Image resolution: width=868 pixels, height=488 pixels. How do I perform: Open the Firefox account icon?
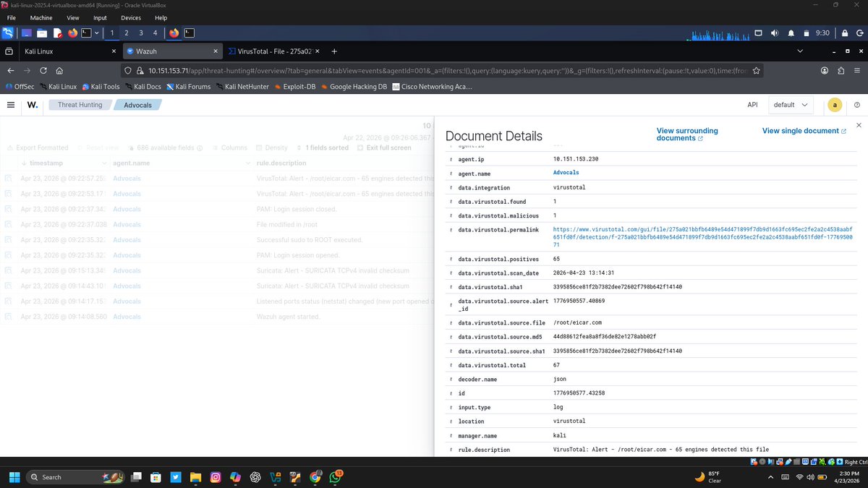click(x=824, y=70)
